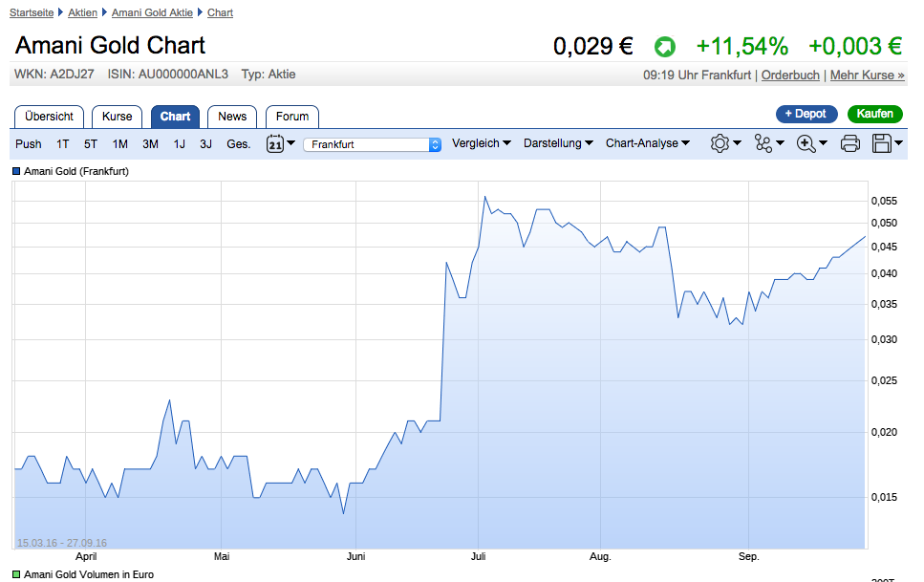This screenshot has width=924, height=582.
Task: Click the arrow beside the save icon
Action: coord(898,142)
